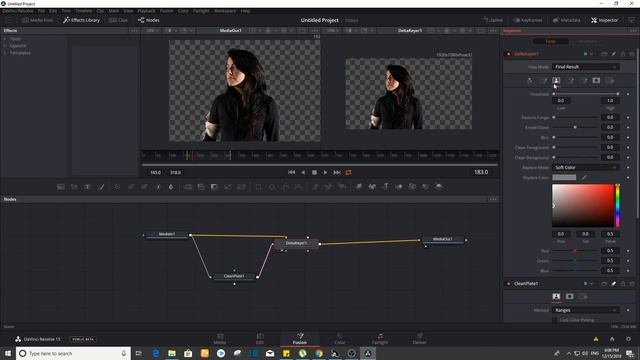The width and height of the screenshot is (640, 360).
Task: Switch to the Deliver page
Action: [420, 338]
